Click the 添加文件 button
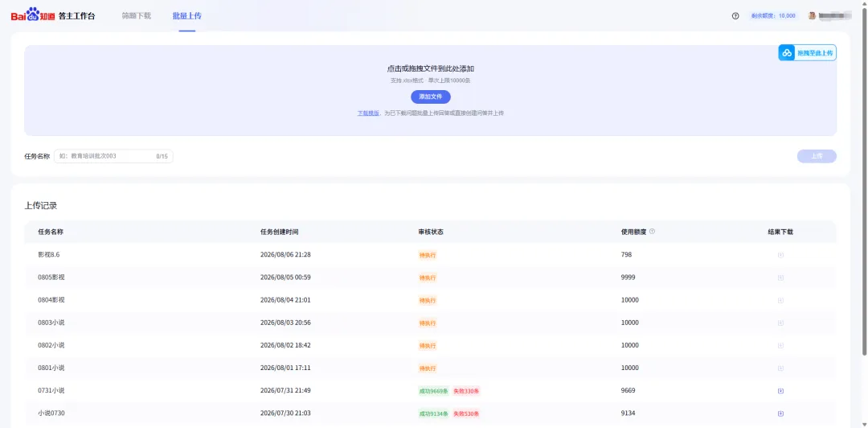This screenshot has width=868, height=428. pyautogui.click(x=431, y=97)
